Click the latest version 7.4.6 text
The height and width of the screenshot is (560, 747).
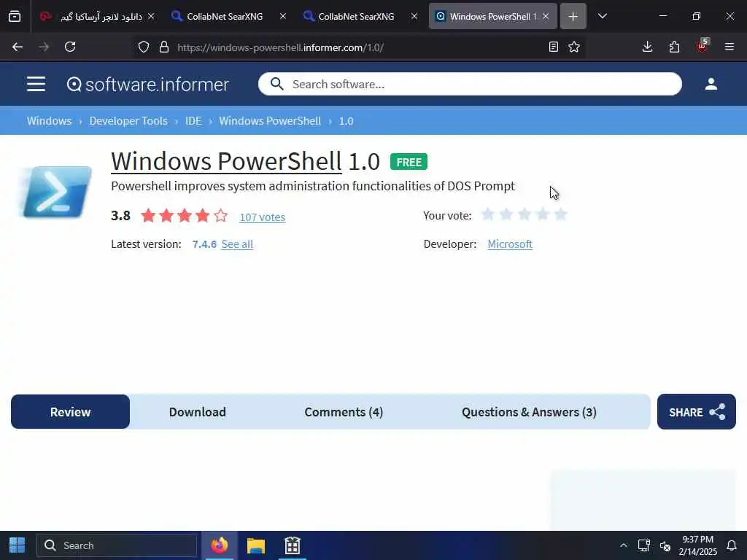coord(204,244)
